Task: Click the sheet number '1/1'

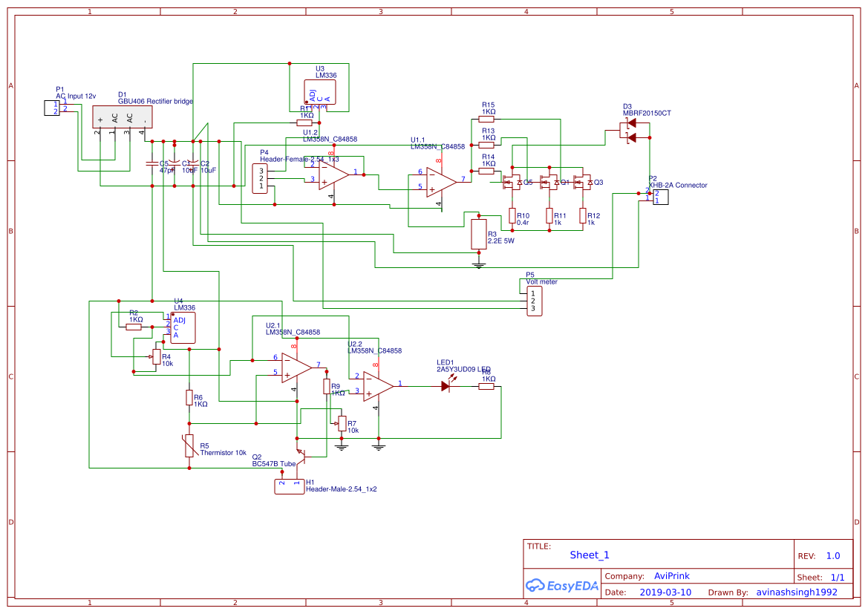Action: 838,578
